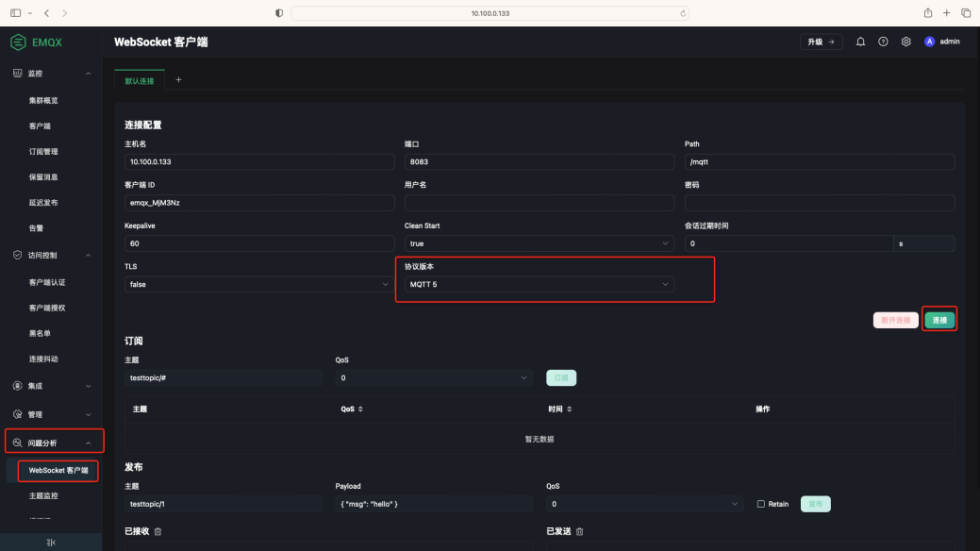The width and height of the screenshot is (980, 551).
Task: Click the EMQX logo
Action: pyautogui.click(x=38, y=42)
